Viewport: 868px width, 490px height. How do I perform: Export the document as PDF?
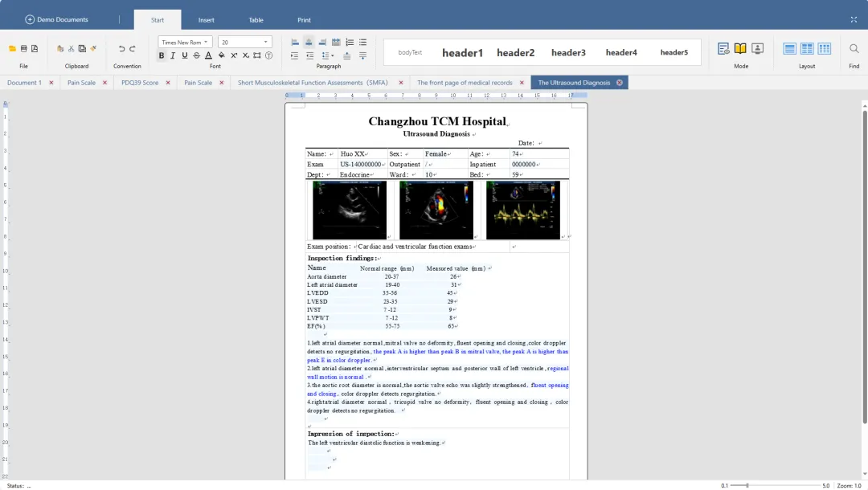[35, 49]
